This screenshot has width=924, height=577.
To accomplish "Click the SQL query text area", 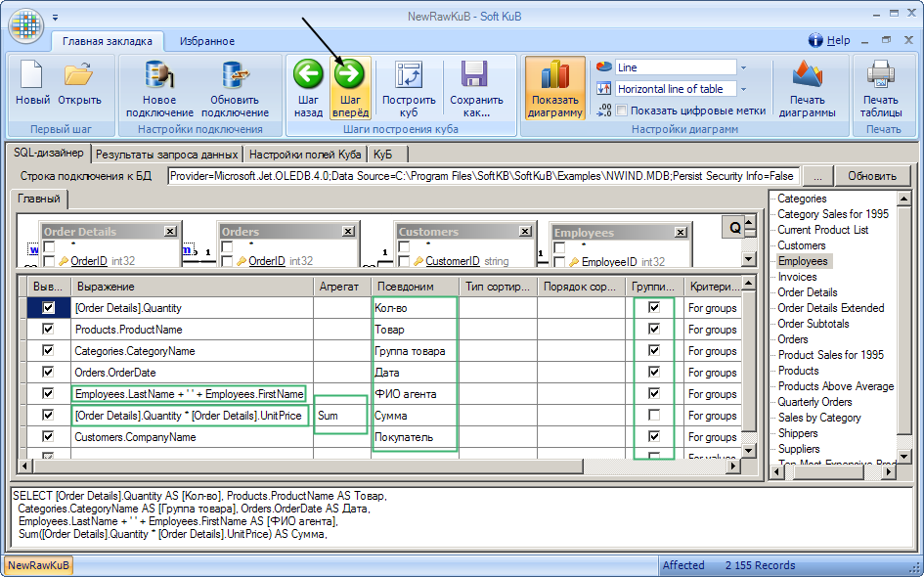I will tap(462, 517).
